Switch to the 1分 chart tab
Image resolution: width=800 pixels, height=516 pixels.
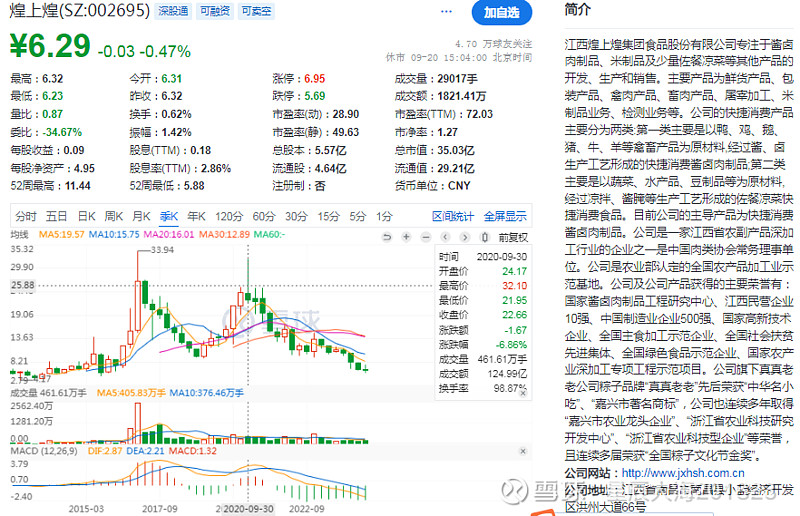coord(384,216)
